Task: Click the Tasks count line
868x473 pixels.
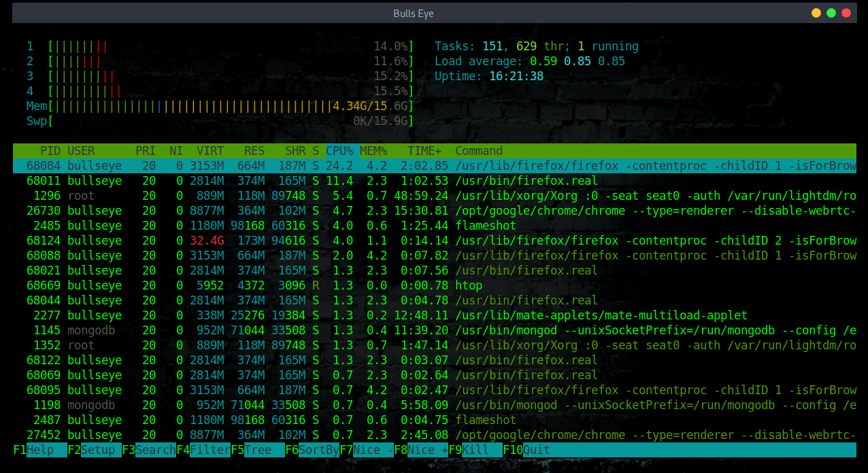Action: pyautogui.click(x=537, y=46)
